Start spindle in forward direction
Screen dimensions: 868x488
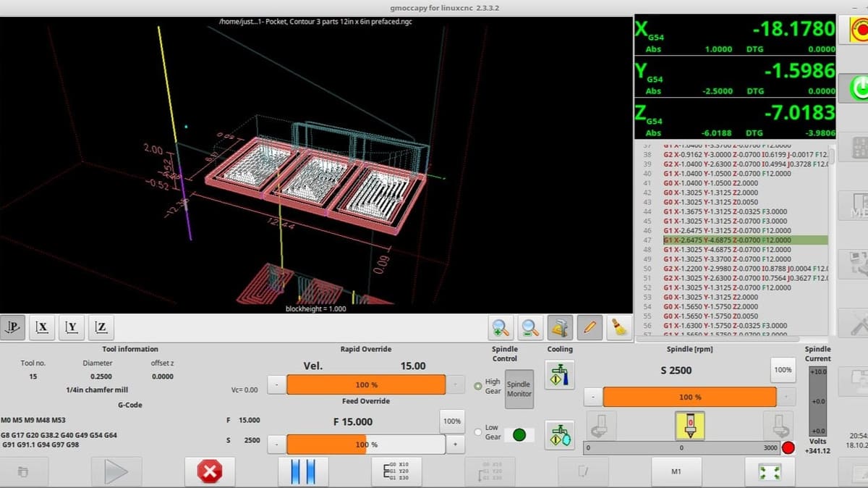coord(778,425)
